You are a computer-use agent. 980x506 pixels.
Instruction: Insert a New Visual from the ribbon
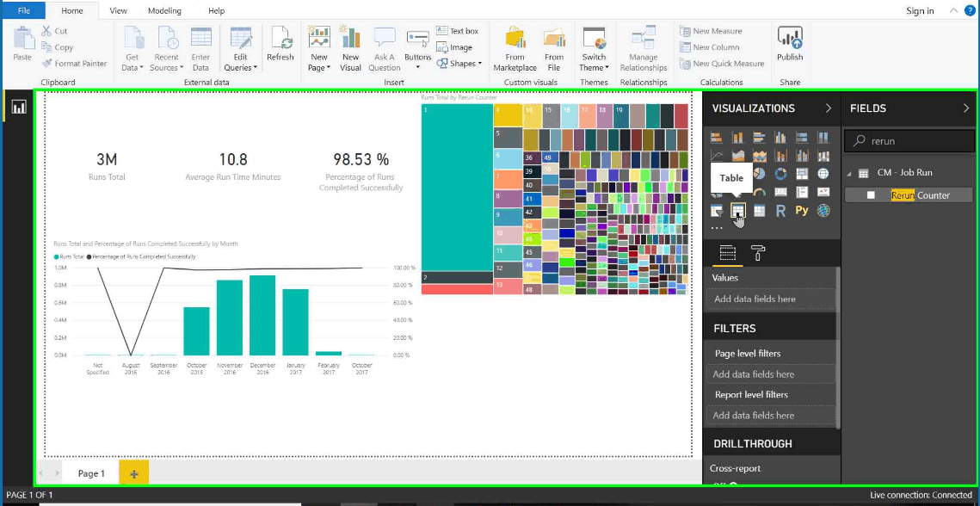tap(350, 49)
